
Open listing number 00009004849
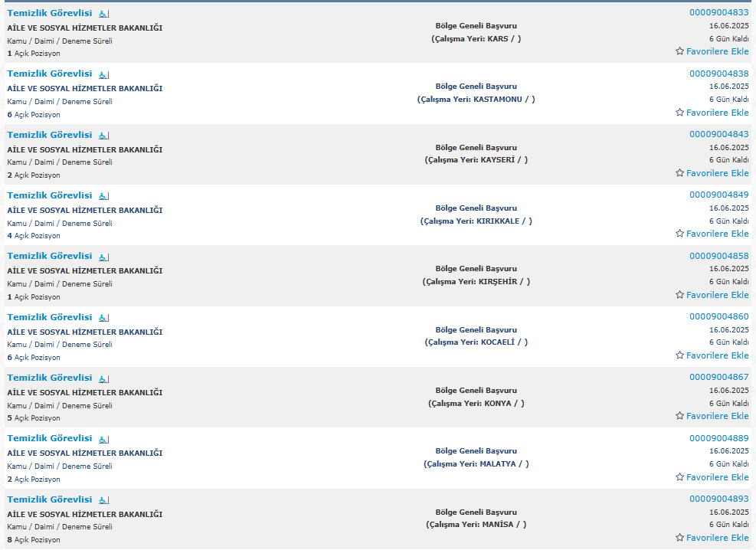point(718,195)
